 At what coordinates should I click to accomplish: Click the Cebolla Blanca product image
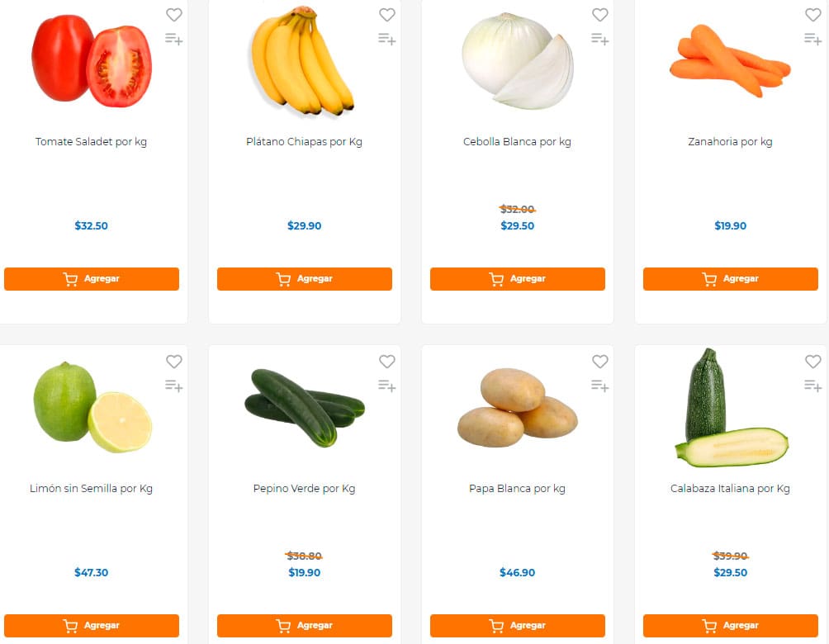pyautogui.click(x=517, y=62)
